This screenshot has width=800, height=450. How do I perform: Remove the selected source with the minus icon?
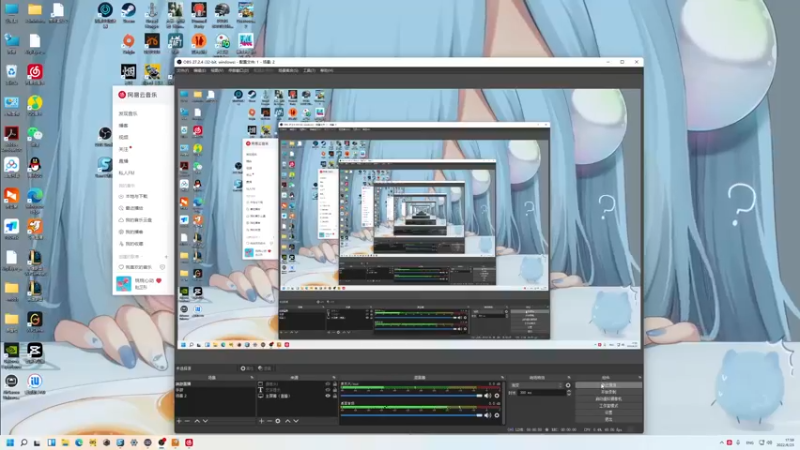coord(269,421)
